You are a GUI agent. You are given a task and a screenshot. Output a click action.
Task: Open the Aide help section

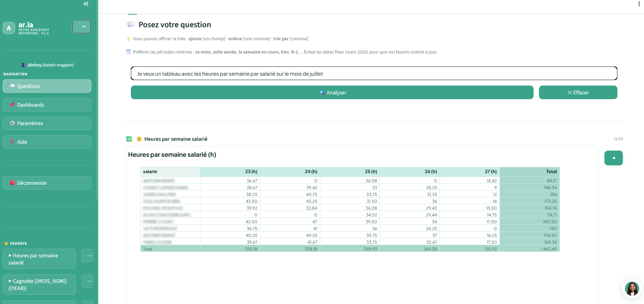47,142
